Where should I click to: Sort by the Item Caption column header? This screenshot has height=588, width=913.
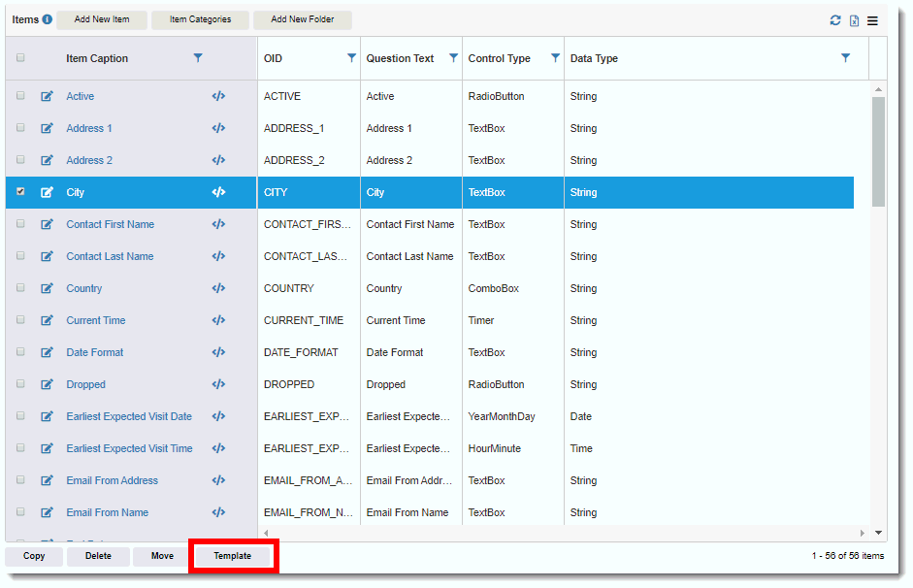point(97,58)
